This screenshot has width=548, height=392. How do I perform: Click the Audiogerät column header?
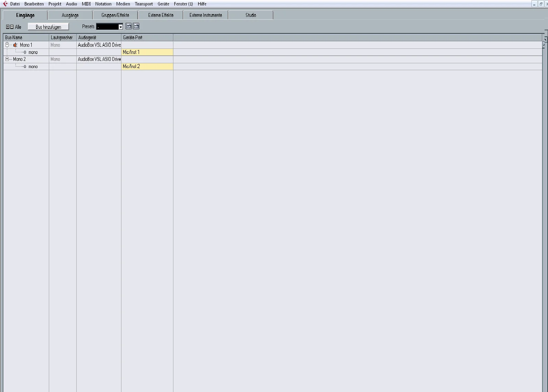coord(99,37)
